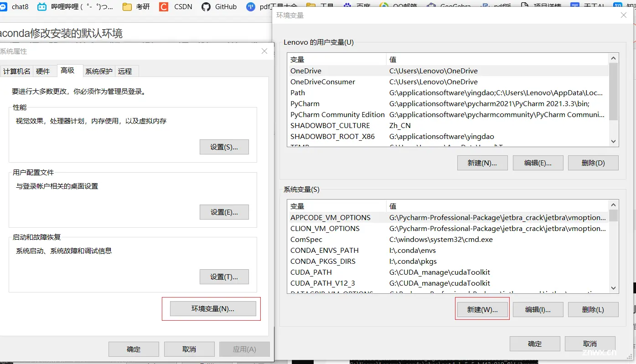Switch to the 硬件 tab

pos(43,71)
